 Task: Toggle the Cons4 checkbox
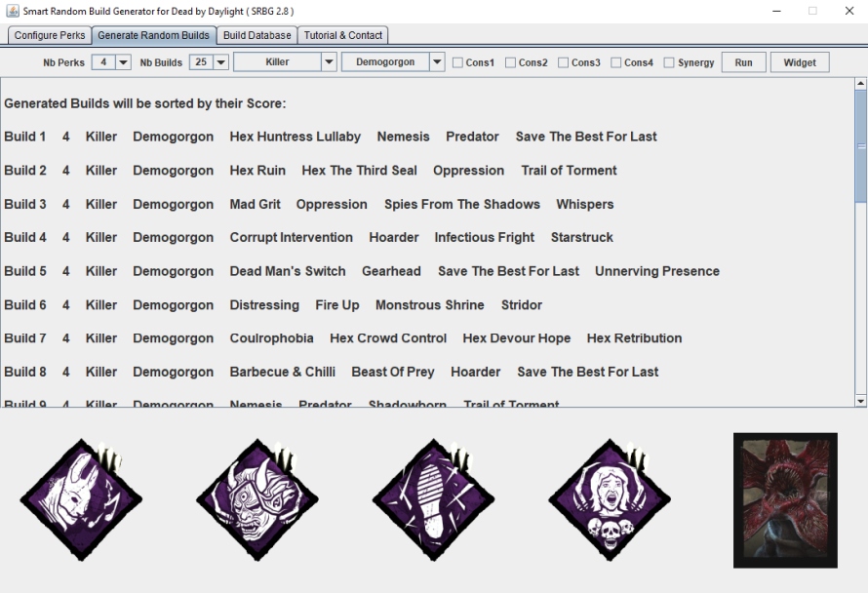tap(616, 62)
